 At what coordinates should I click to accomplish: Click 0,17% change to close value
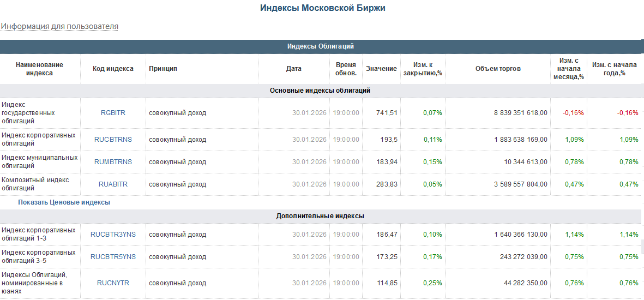[x=433, y=256]
